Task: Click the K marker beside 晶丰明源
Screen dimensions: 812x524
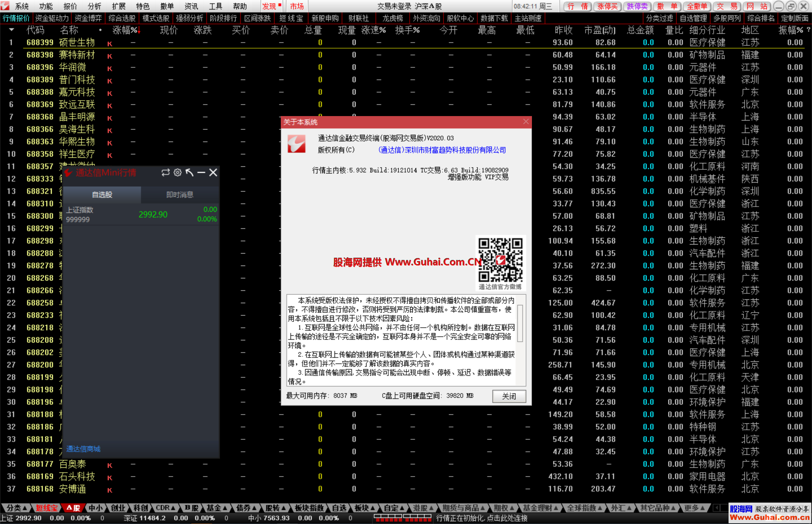Action: (110, 118)
